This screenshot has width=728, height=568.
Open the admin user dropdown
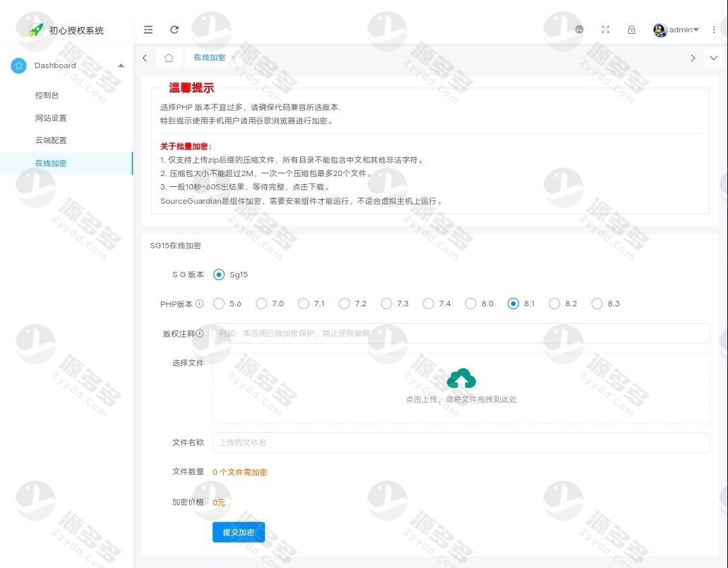coord(684,30)
